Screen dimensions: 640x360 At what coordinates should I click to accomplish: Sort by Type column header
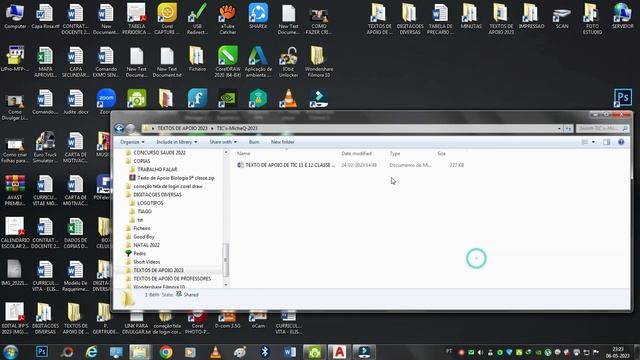[395, 153]
